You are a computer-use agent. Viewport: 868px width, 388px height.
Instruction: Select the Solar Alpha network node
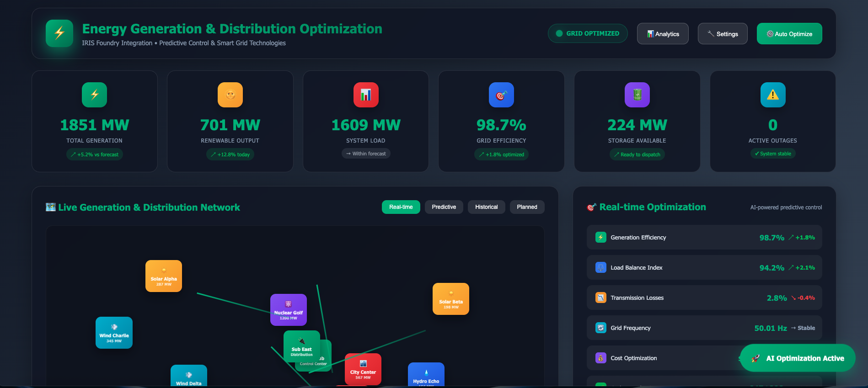164,276
